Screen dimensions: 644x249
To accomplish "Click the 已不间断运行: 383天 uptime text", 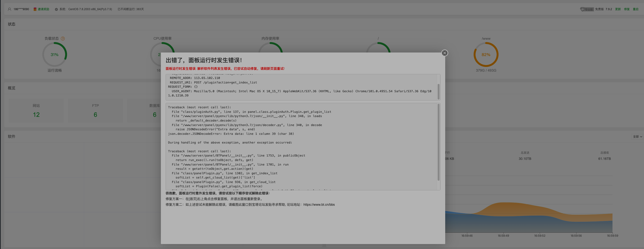I will pos(131,9).
